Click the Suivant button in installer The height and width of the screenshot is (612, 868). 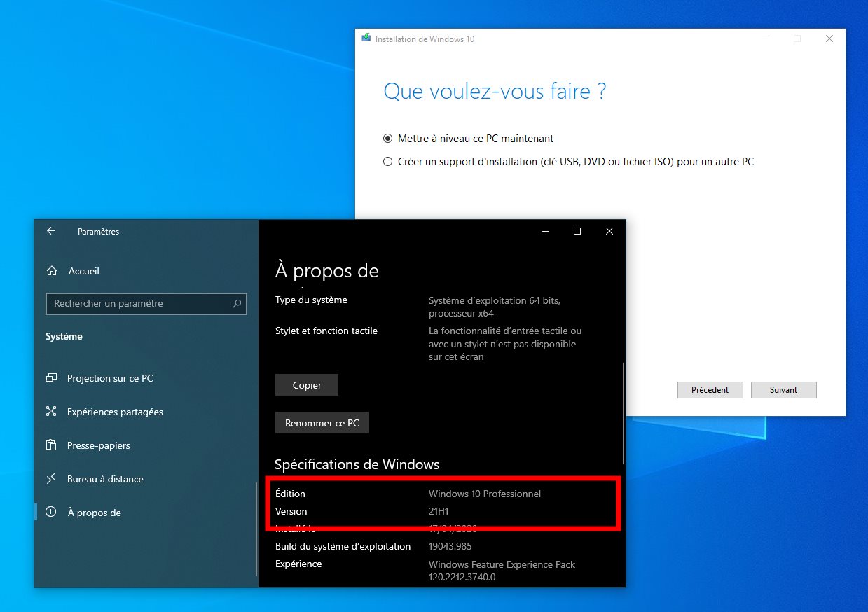[783, 390]
